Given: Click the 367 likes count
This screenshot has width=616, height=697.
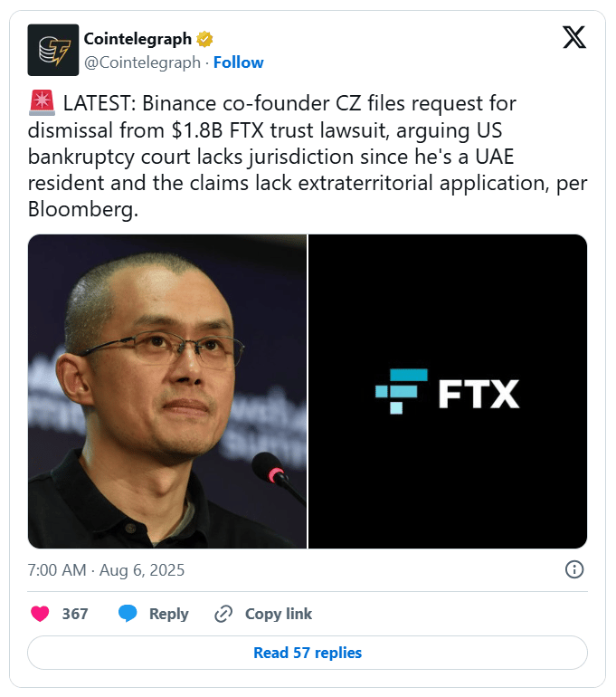Looking at the screenshot, I should pyautogui.click(x=75, y=614).
